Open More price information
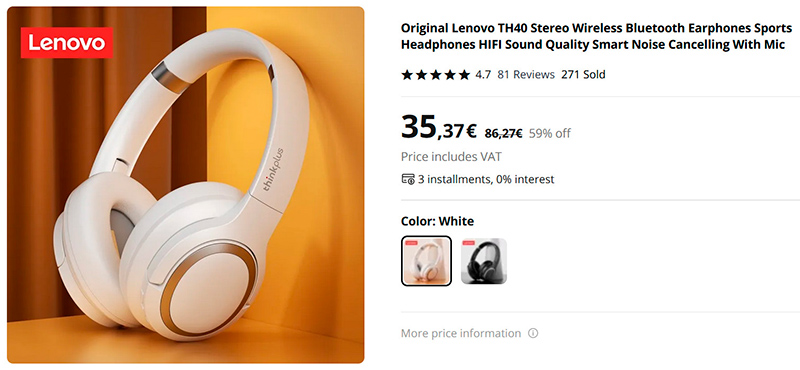 click(461, 333)
